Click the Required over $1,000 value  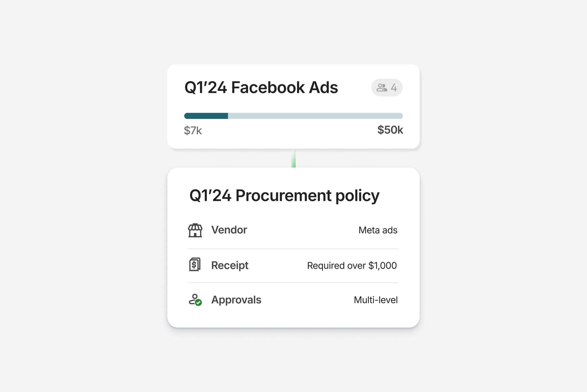pos(352,265)
